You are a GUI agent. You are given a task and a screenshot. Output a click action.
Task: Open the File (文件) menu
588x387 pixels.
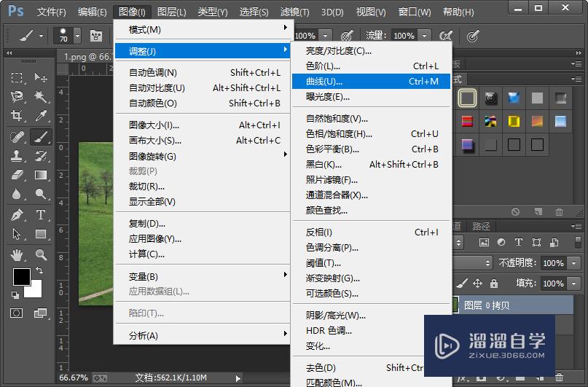tap(52, 12)
